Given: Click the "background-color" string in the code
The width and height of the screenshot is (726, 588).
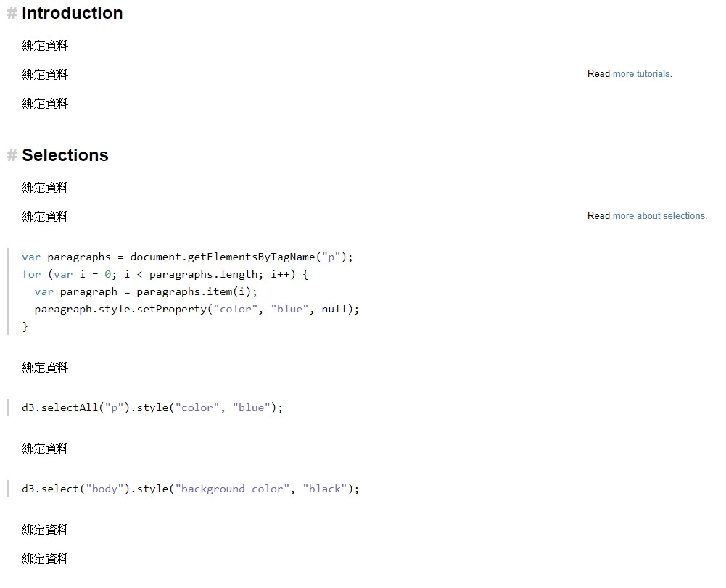Looking at the screenshot, I should pos(232,489).
